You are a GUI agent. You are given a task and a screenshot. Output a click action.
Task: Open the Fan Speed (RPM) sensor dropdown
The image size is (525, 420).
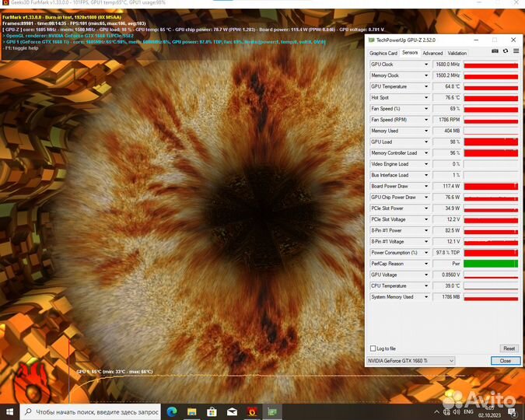pos(426,120)
